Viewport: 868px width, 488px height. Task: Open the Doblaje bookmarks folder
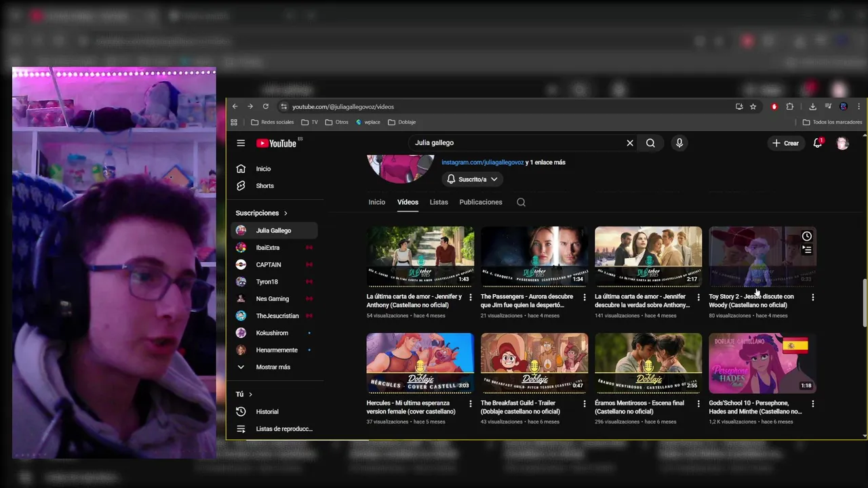coord(401,122)
